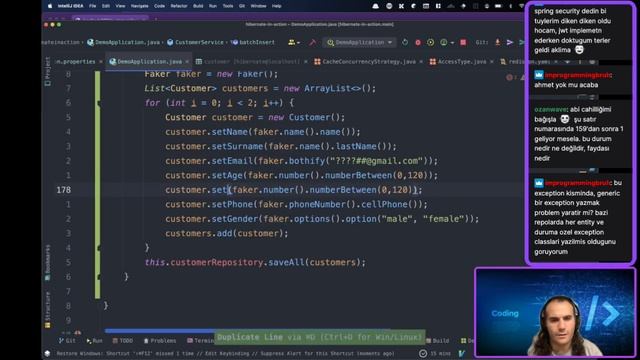
Task: Click the icon right of 15 mins in the status bar
Action: 462,353
